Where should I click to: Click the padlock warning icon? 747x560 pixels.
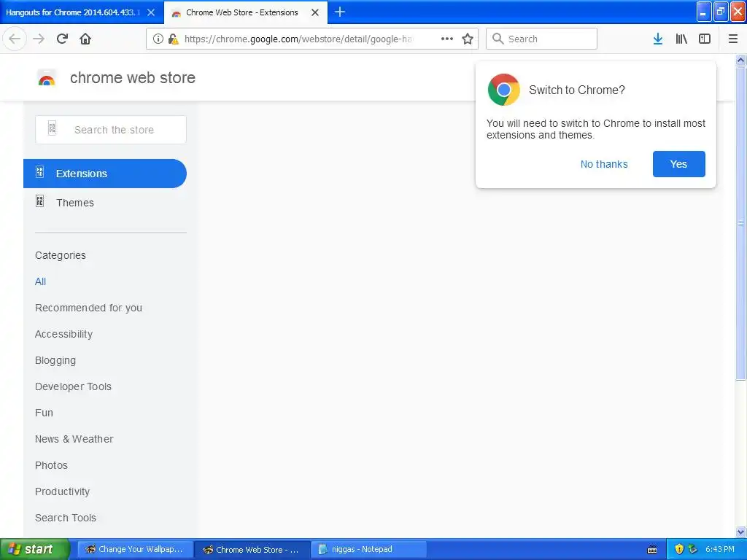pyautogui.click(x=173, y=39)
